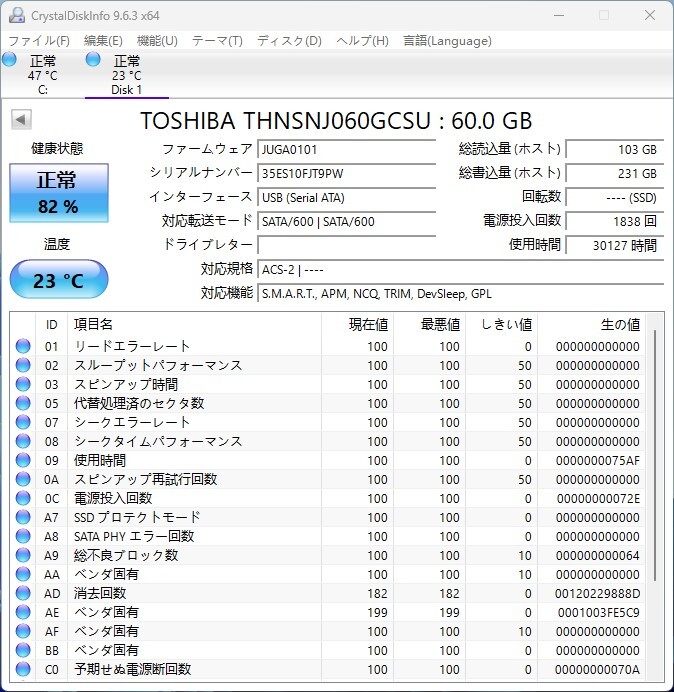Click status orb for ID C0 row
This screenshot has width=674, height=692.
coord(23,670)
